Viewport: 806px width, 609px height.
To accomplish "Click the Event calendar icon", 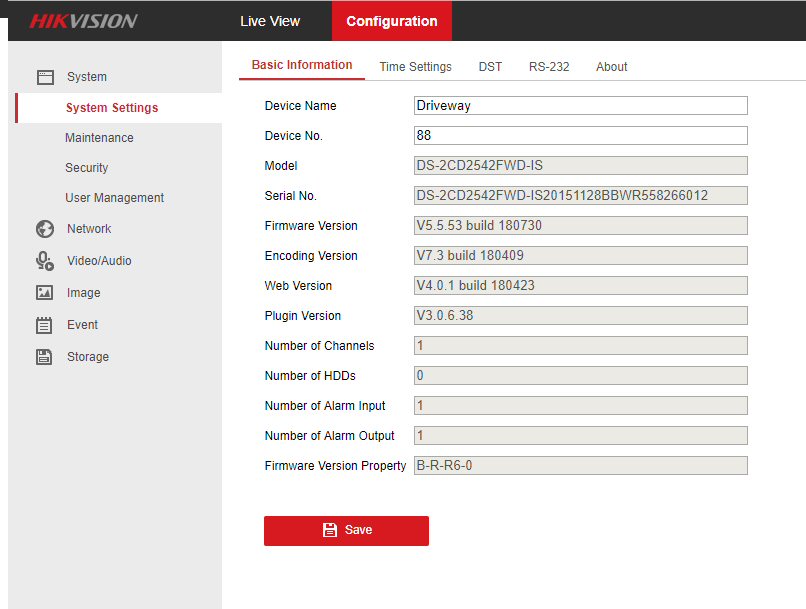I will point(44,325).
